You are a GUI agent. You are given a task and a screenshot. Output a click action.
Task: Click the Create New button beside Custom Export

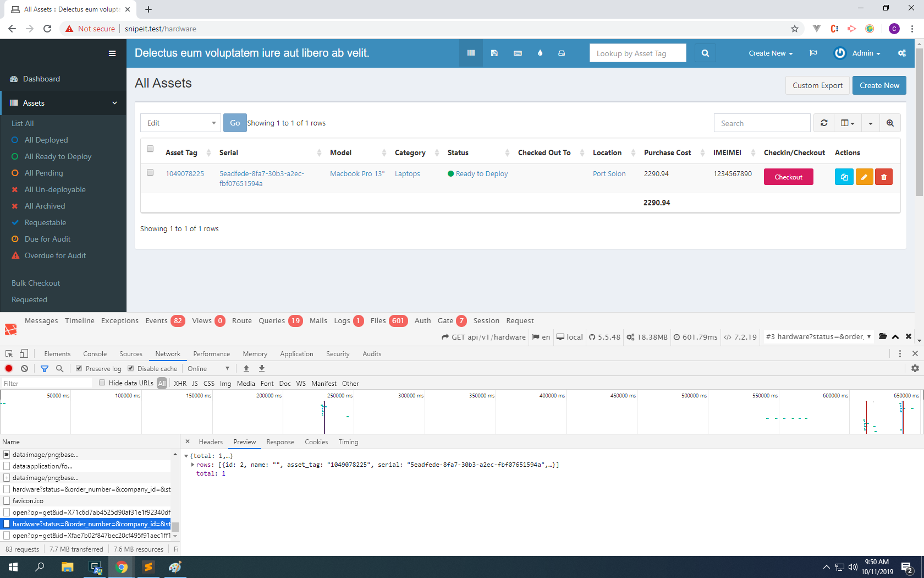[x=879, y=85]
